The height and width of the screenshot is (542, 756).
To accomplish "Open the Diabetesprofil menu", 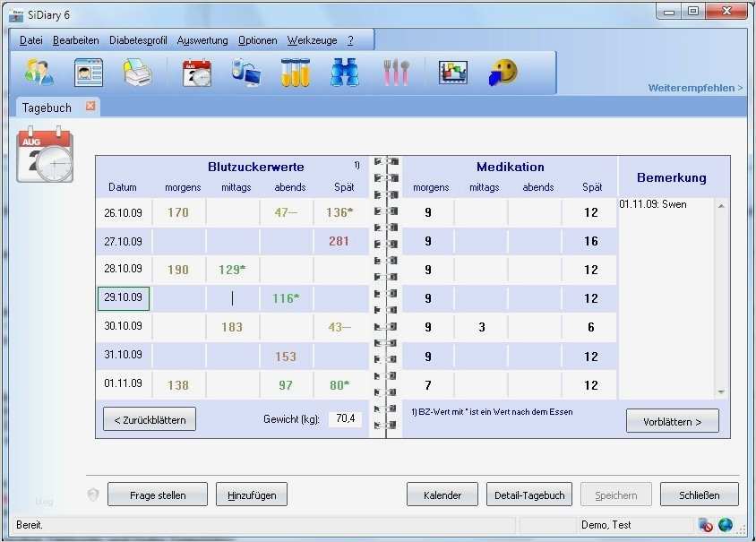I will (x=138, y=40).
